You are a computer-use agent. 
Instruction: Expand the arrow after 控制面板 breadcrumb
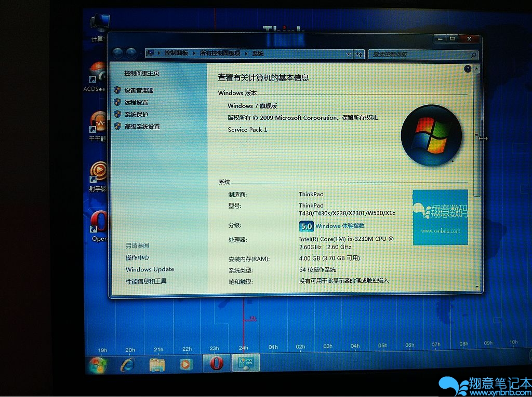[x=194, y=53]
